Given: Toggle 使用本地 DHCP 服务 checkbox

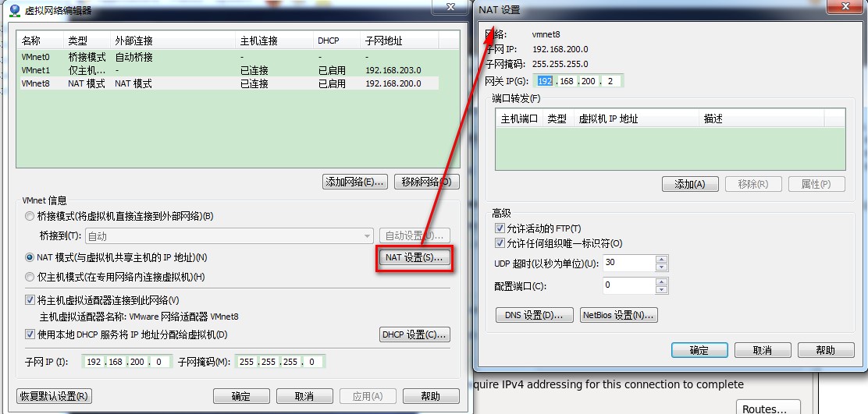Looking at the screenshot, I should pyautogui.click(x=30, y=334).
